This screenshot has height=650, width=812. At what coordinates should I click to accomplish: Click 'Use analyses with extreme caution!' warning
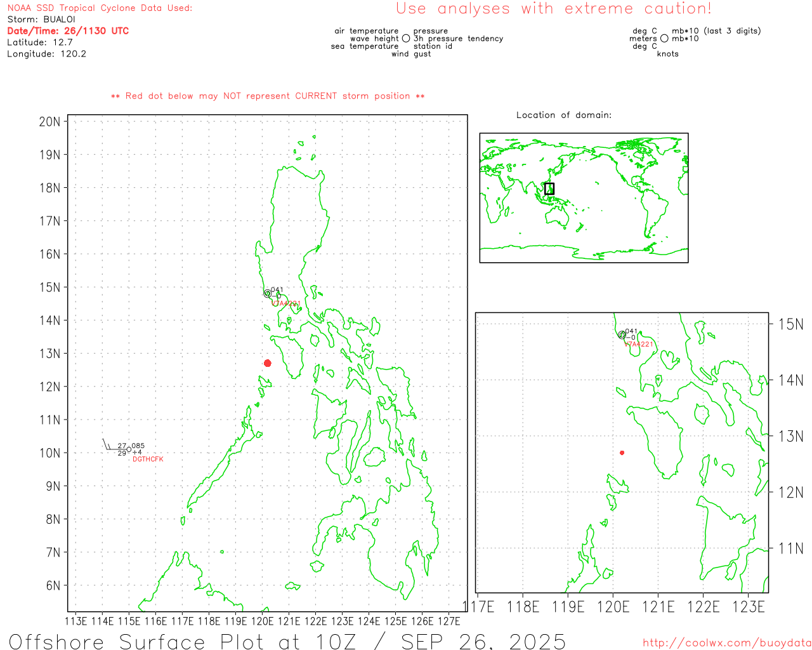tap(554, 9)
